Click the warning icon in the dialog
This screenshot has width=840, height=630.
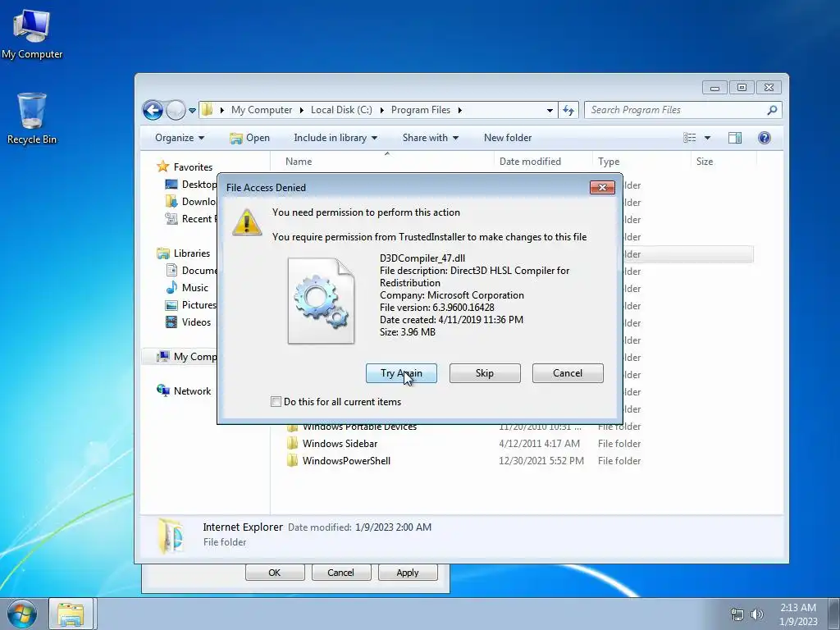[246, 221]
